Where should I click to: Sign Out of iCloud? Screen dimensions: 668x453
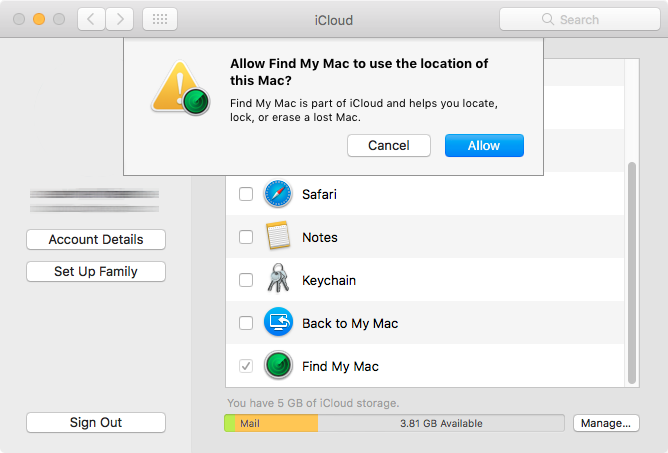pos(96,422)
